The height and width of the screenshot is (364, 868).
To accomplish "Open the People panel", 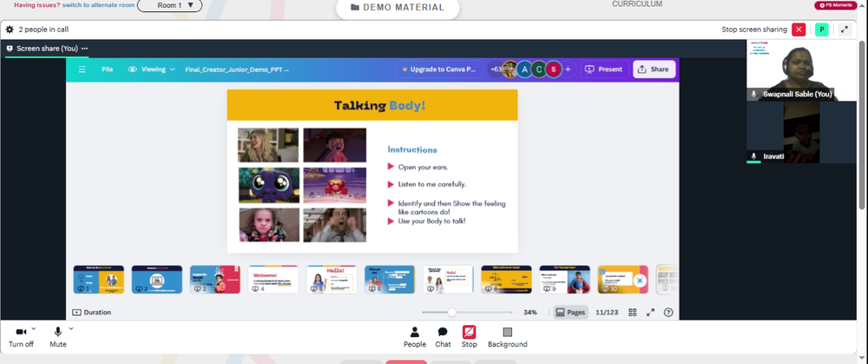I will (415, 337).
